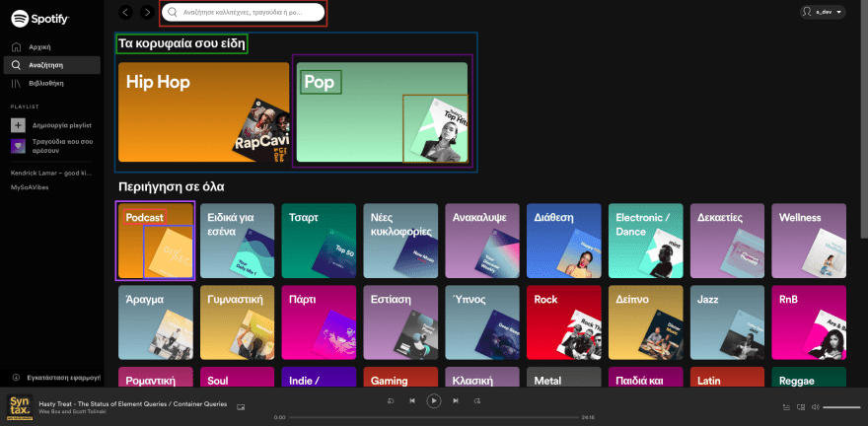
Task: Open the Latin category tile
Action: coord(727,377)
